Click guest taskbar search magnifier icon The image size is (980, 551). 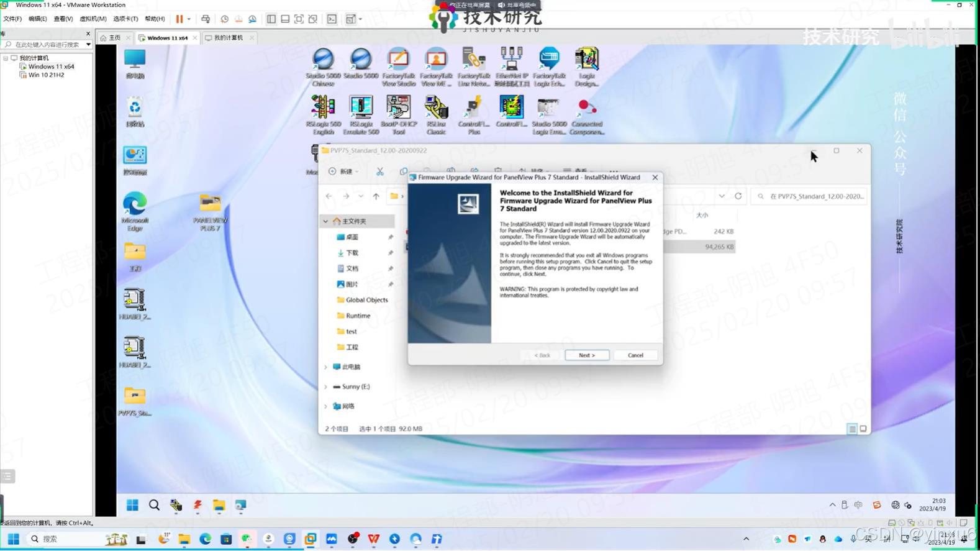click(154, 505)
